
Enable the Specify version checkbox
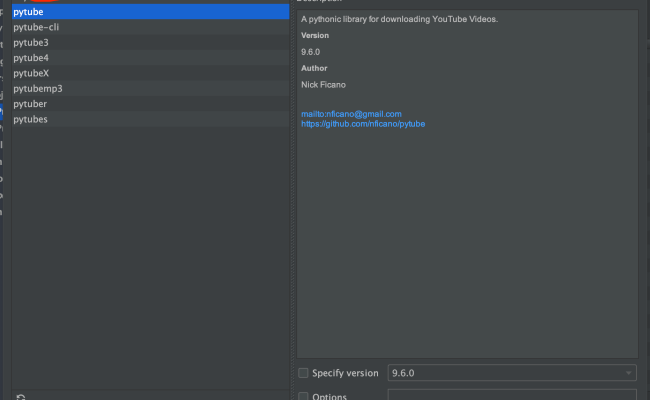pos(303,373)
